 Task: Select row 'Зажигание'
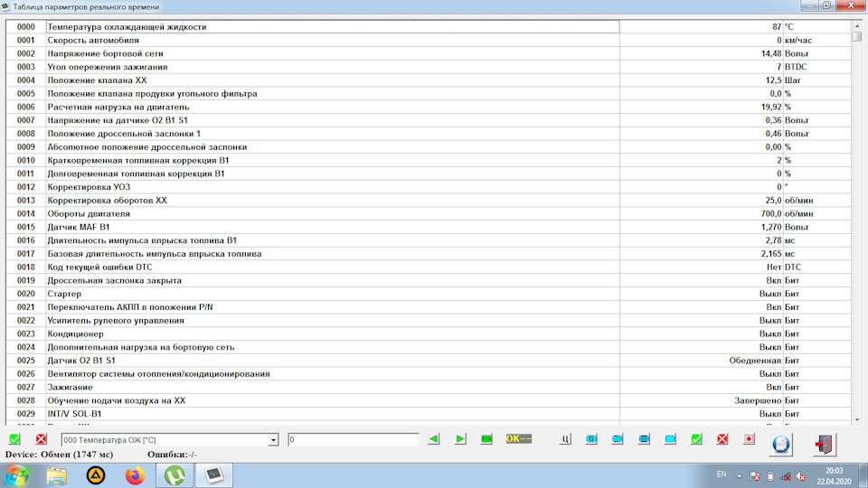429,388
